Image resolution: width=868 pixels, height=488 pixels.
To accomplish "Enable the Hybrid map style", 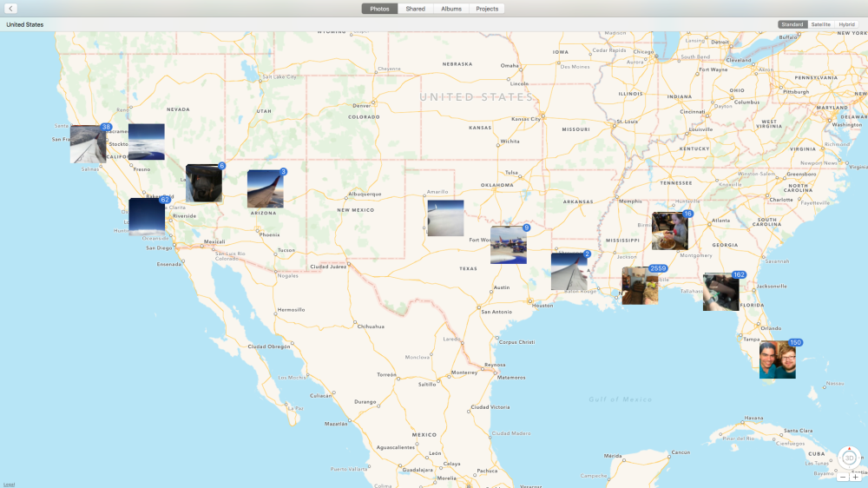I will point(846,24).
